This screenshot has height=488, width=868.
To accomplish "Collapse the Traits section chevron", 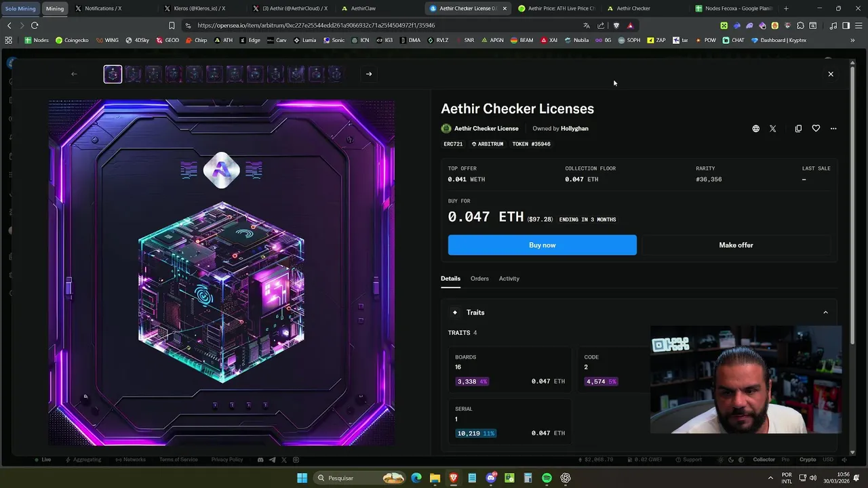I will pyautogui.click(x=825, y=312).
